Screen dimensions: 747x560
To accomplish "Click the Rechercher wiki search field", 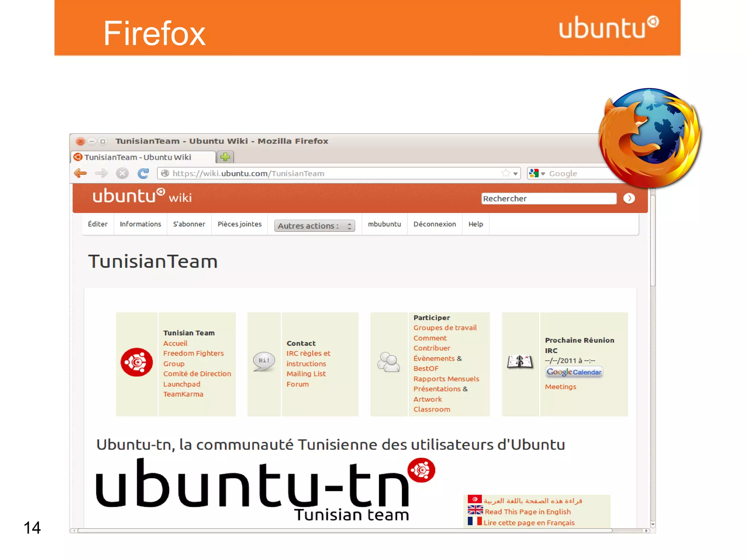I will click(x=549, y=198).
